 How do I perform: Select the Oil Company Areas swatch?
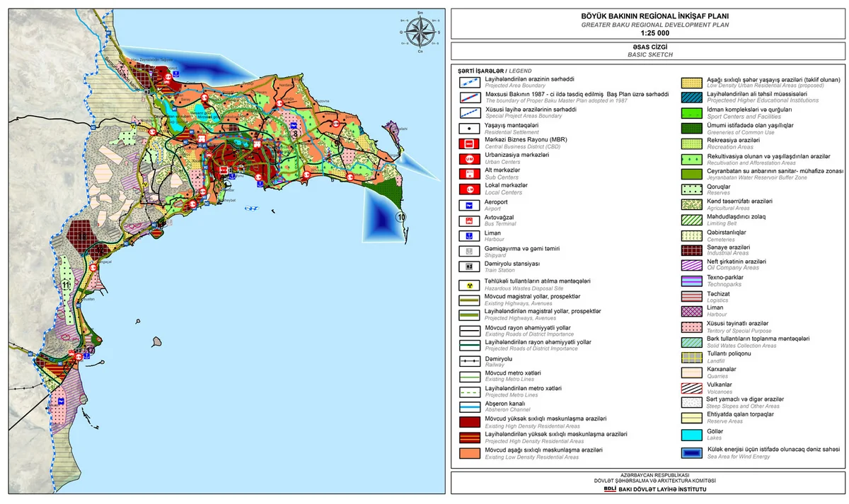(x=691, y=265)
